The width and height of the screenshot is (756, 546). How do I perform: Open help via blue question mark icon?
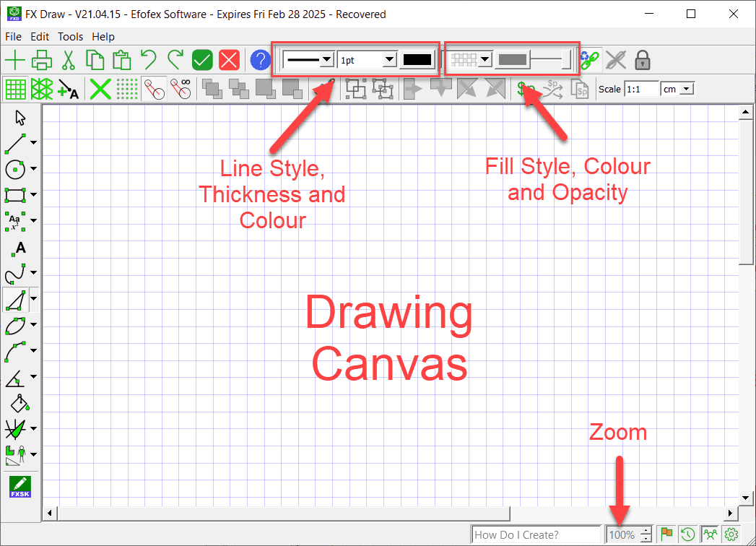[x=261, y=60]
